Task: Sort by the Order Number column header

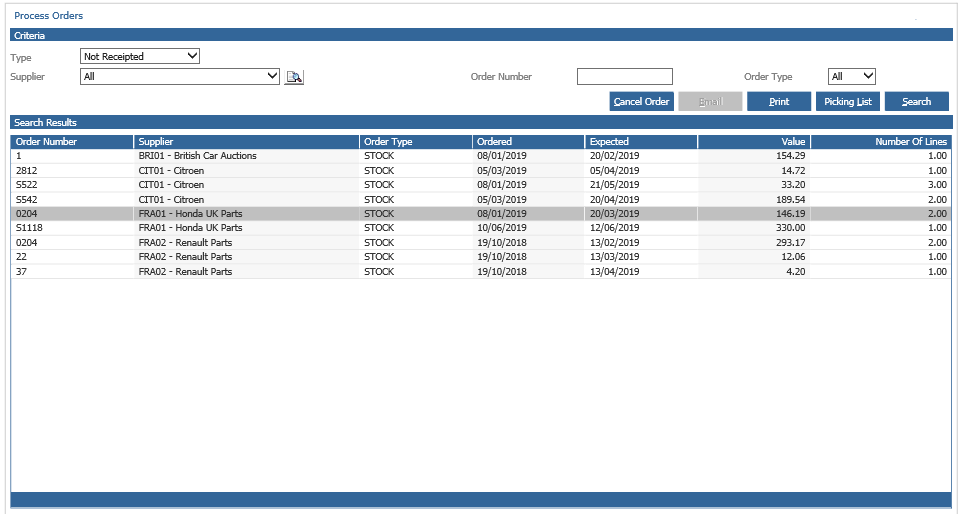Action: coord(72,142)
